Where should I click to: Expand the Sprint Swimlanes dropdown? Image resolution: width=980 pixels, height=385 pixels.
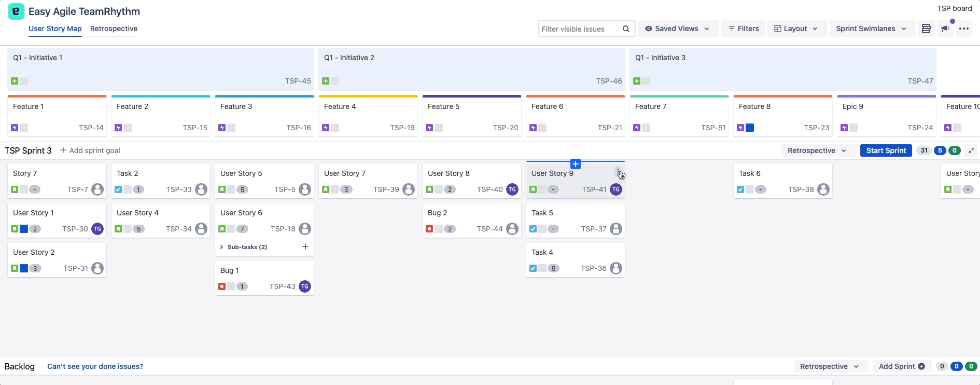[871, 29]
